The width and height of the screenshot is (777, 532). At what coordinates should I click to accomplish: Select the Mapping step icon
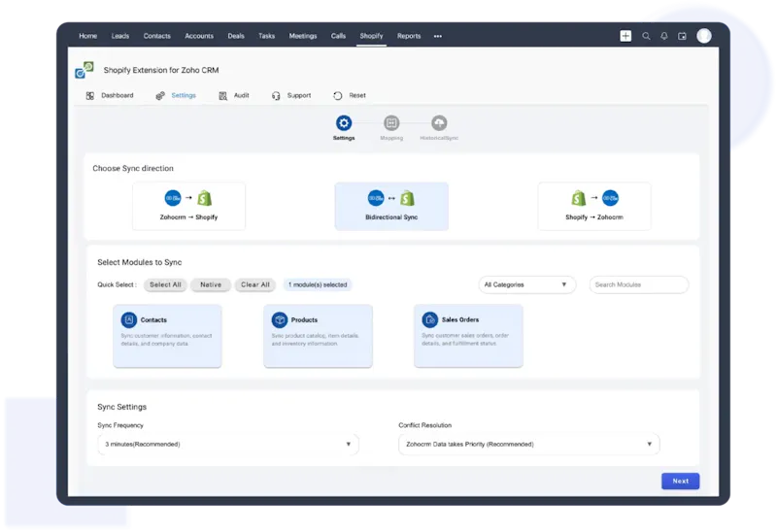coord(391,123)
